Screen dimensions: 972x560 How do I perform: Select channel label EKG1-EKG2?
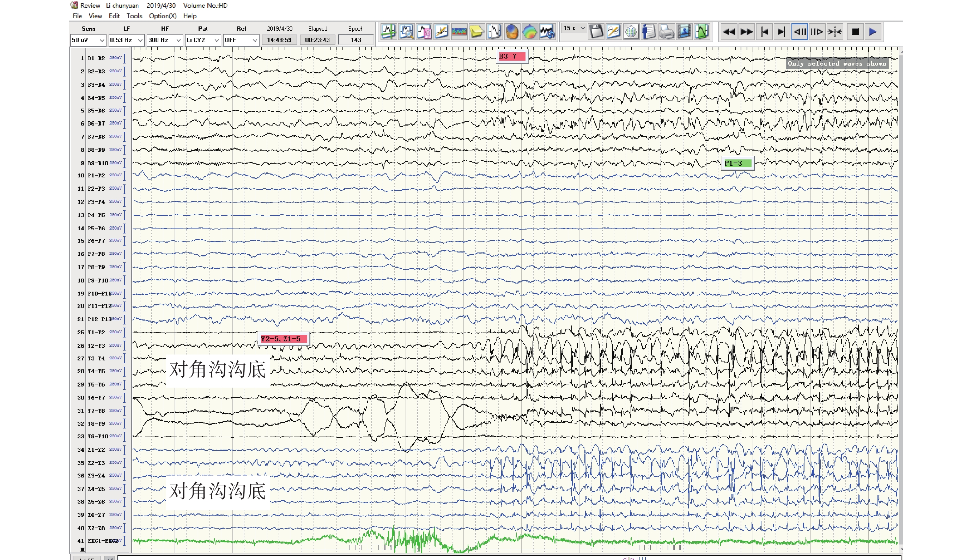pos(103,541)
